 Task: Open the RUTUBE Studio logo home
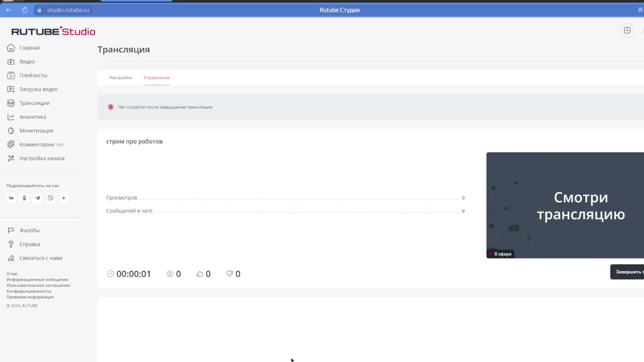(x=53, y=31)
